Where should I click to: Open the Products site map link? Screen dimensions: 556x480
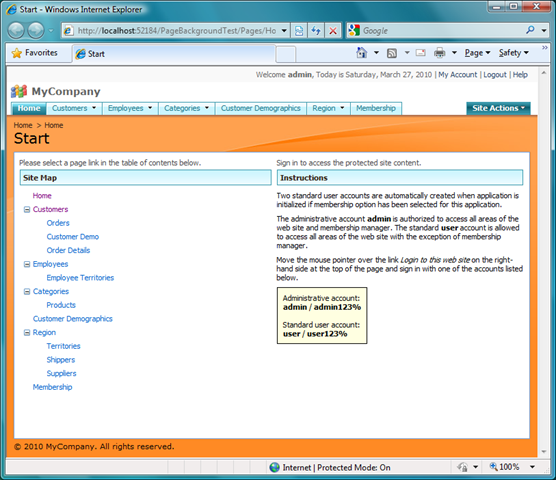(61, 305)
